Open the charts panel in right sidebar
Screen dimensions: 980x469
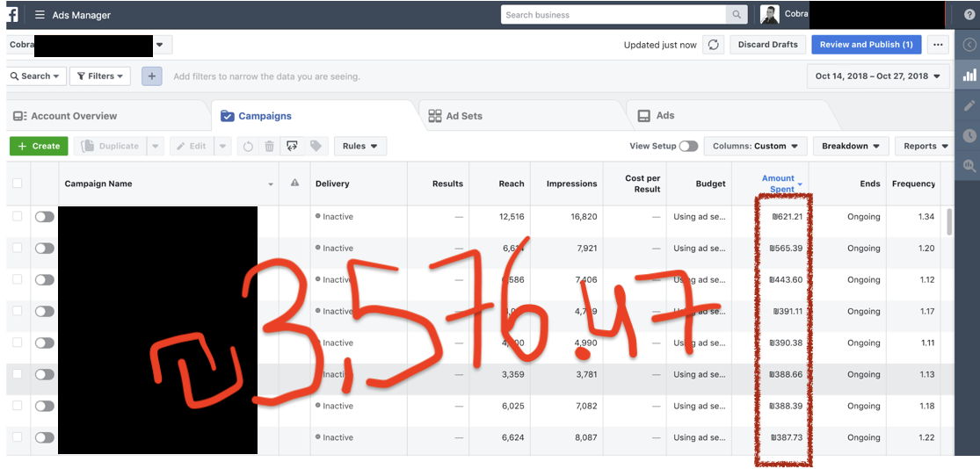[x=969, y=76]
